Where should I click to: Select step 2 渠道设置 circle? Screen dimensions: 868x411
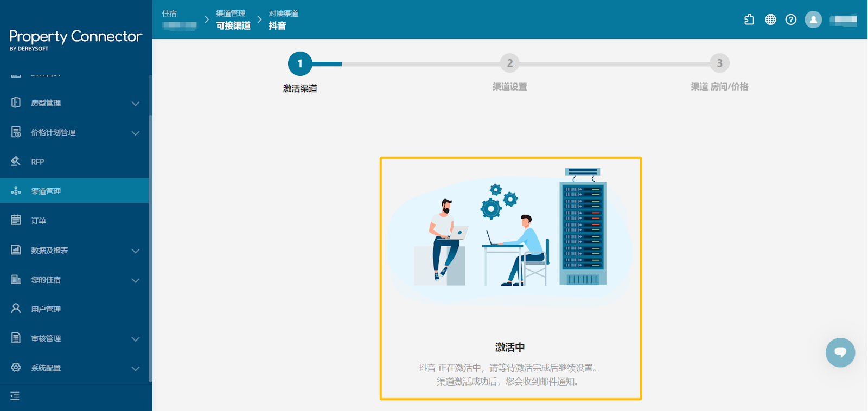coord(509,63)
